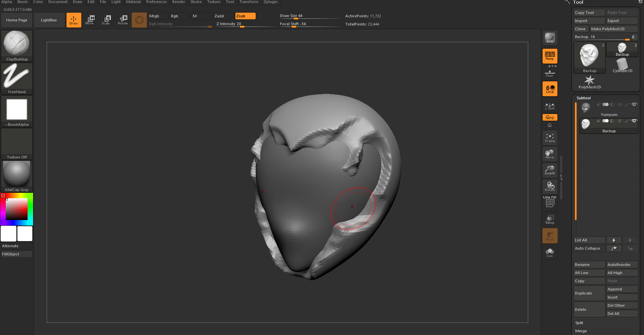Select the Zoom3D navigation icon

(x=550, y=170)
